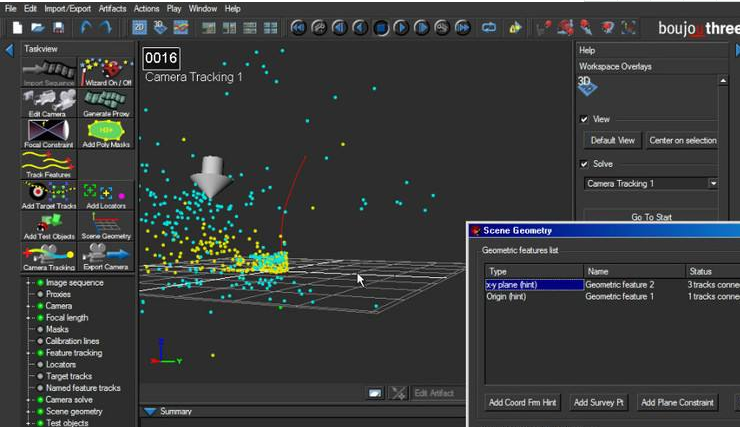This screenshot has height=427, width=740.
Task: Expand the Summary panel triangle
Action: click(150, 411)
